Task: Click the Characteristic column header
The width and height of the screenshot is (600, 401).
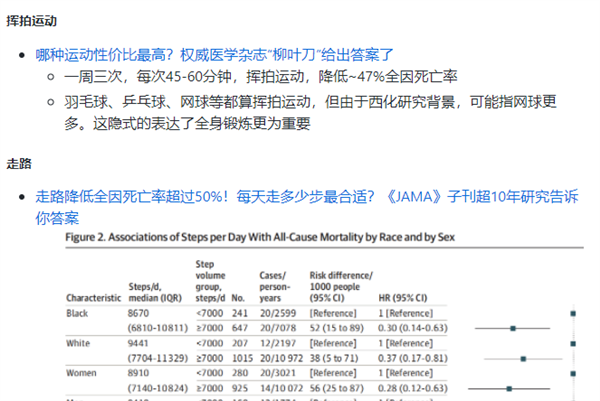Action: coord(94,298)
